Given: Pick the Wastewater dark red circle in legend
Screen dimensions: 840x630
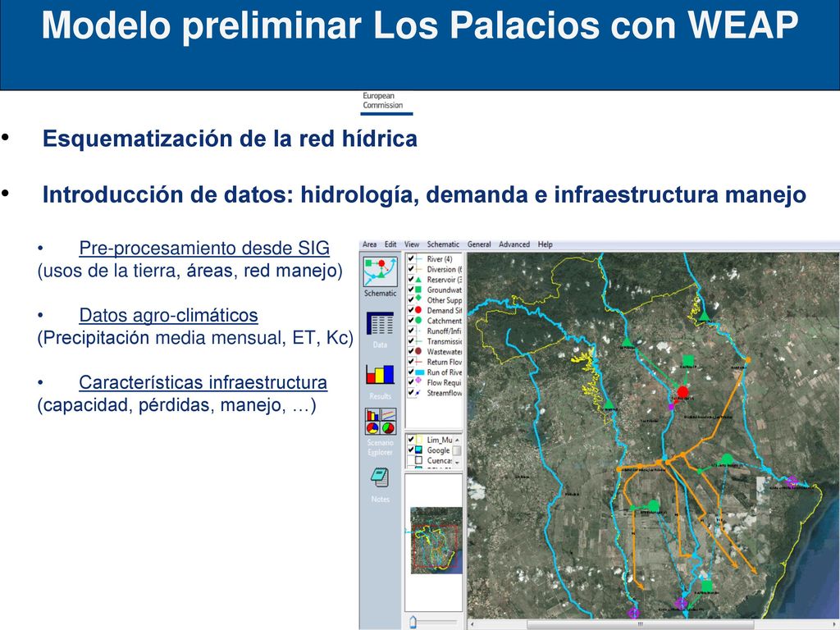Looking at the screenshot, I should 418,351.
